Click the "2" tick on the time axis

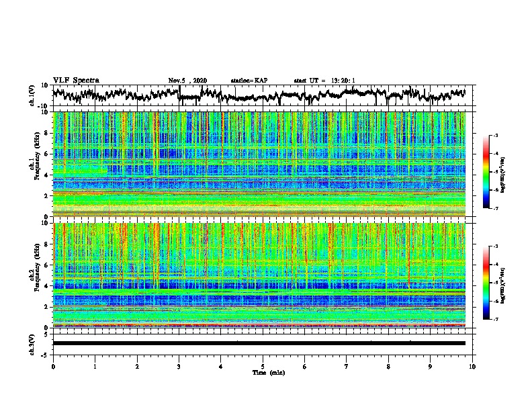[137, 367]
